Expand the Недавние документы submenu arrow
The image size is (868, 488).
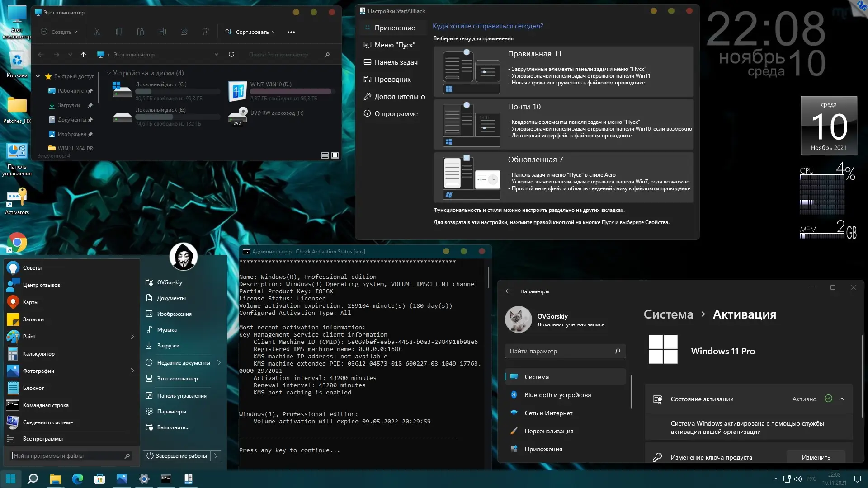[219, 363]
